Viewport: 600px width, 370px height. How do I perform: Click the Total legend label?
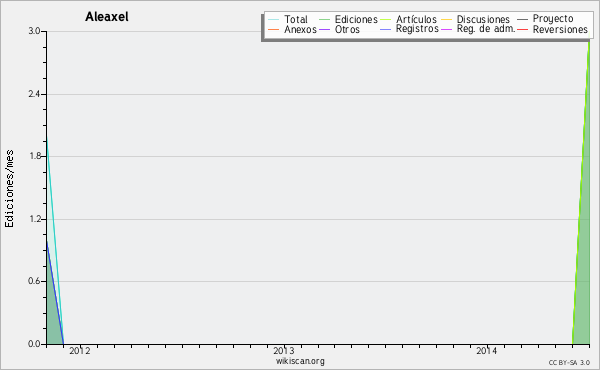pos(296,19)
